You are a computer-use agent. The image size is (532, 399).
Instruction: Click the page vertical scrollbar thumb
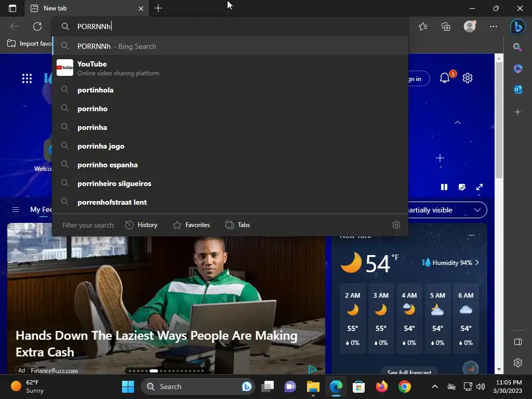pos(499,121)
